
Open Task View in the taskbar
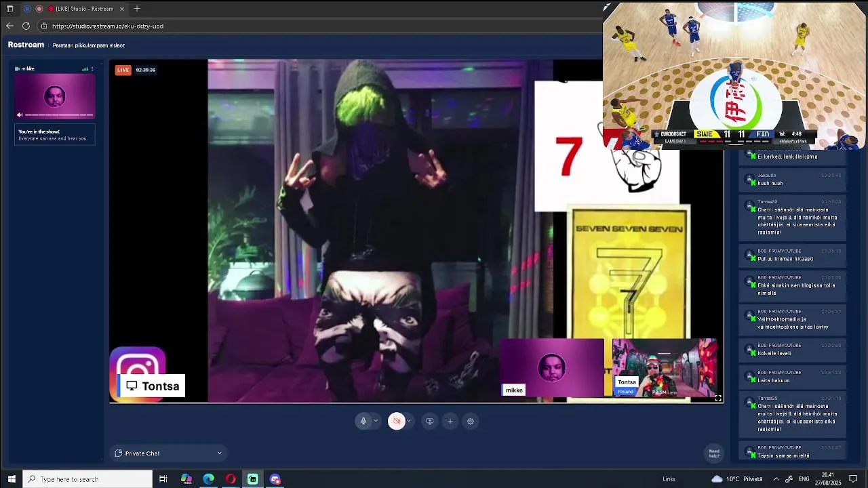pos(163,479)
